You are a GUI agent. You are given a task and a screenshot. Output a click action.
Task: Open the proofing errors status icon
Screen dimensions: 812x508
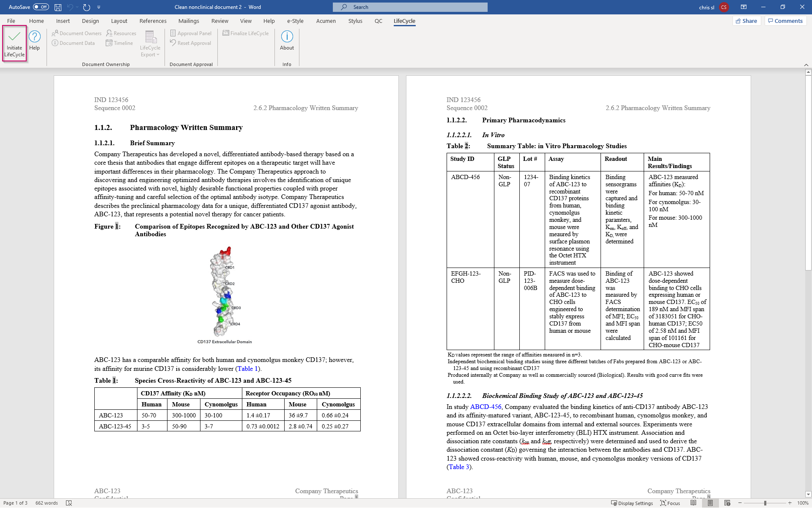click(x=69, y=503)
